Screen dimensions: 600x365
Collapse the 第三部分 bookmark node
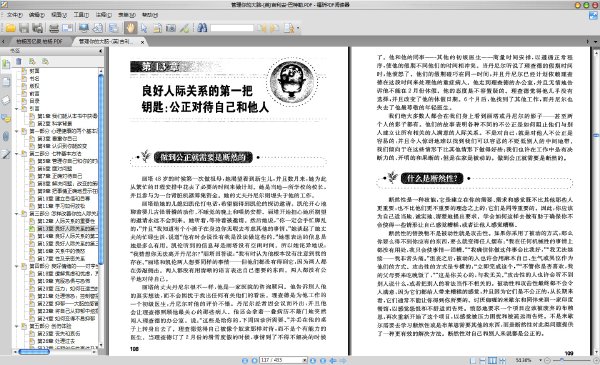17,213
